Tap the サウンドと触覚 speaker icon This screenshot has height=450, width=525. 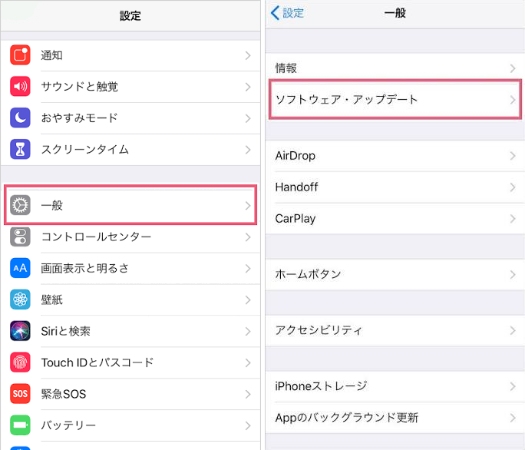coord(20,86)
